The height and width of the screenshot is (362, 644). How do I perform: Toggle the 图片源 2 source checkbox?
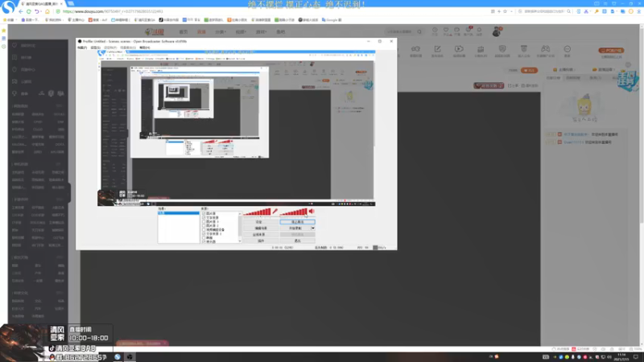204,226
